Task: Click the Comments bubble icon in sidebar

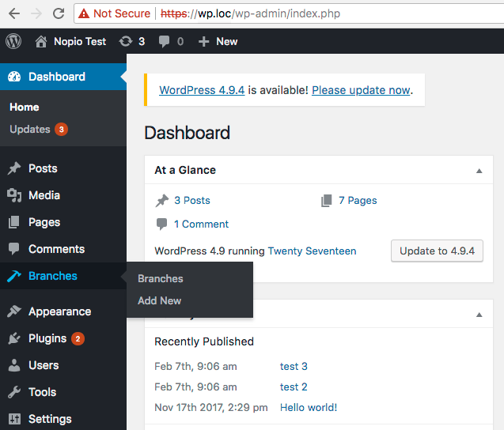Action: point(14,249)
